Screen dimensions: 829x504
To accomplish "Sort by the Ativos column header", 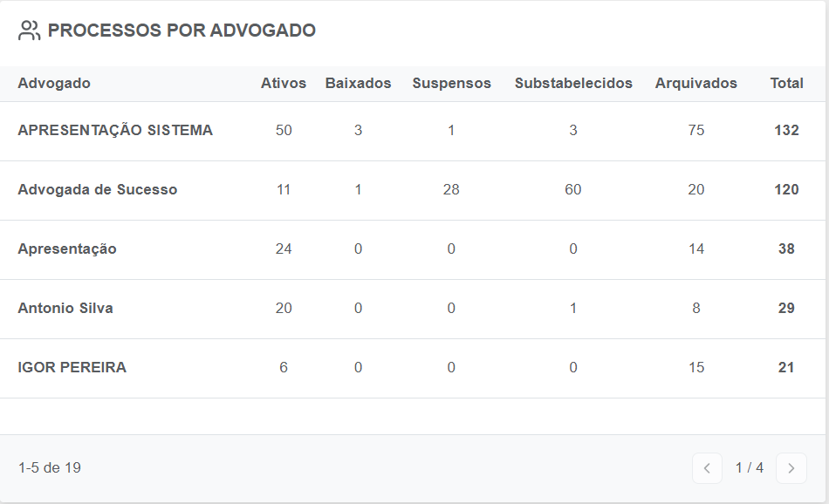I will pyautogui.click(x=284, y=84).
